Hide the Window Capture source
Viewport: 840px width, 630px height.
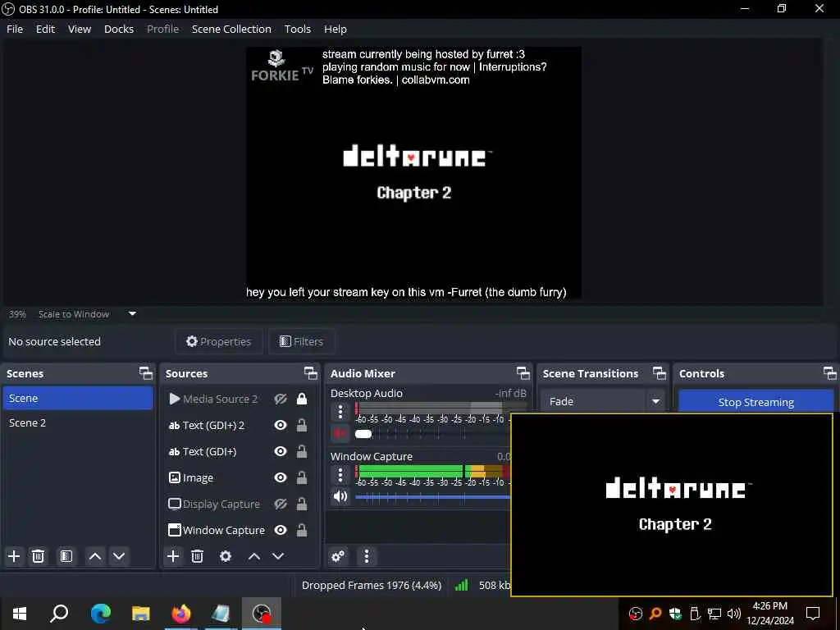pyautogui.click(x=281, y=531)
